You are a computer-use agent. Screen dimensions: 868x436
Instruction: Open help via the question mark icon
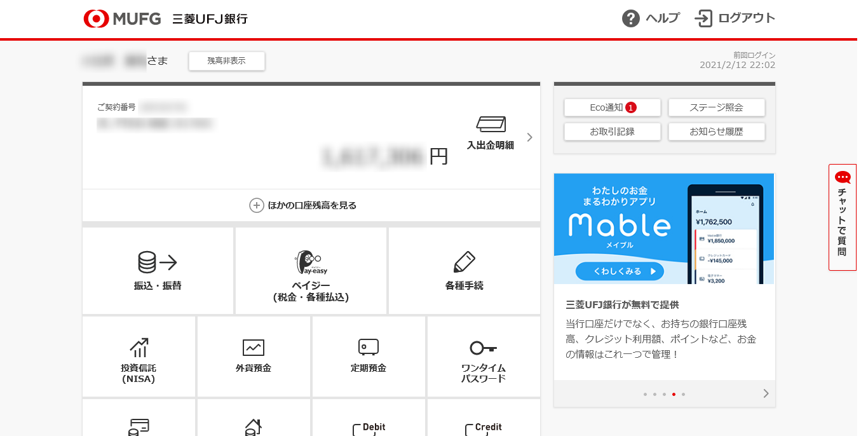click(x=630, y=18)
